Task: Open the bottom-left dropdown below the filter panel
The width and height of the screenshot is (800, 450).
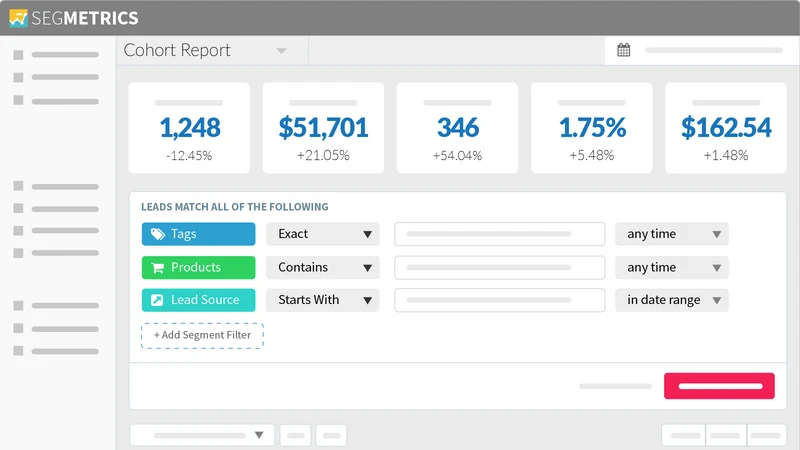Action: tap(202, 435)
